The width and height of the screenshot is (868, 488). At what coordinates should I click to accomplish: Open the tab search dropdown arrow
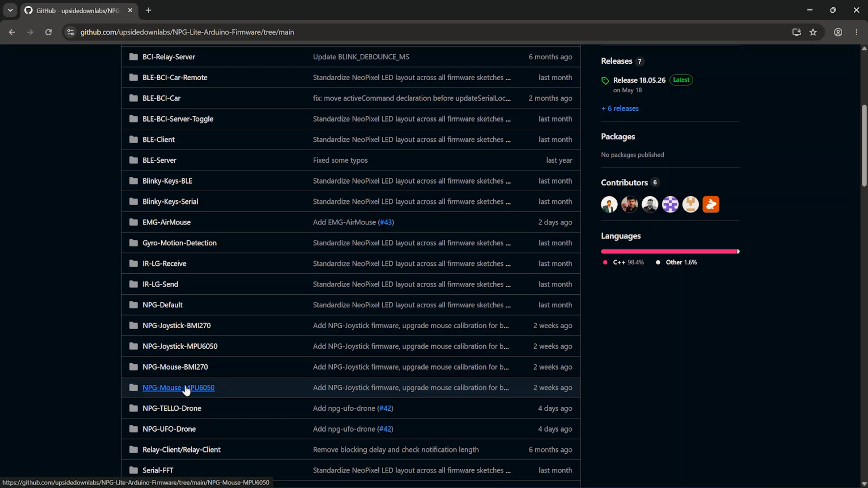(10, 10)
